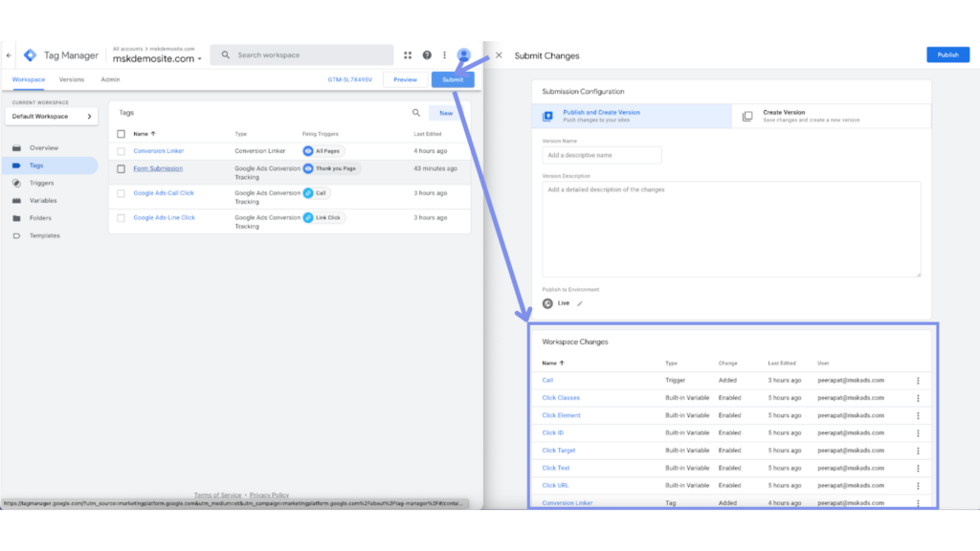
Task: Click the Publish and Create Version icon
Action: point(547,116)
